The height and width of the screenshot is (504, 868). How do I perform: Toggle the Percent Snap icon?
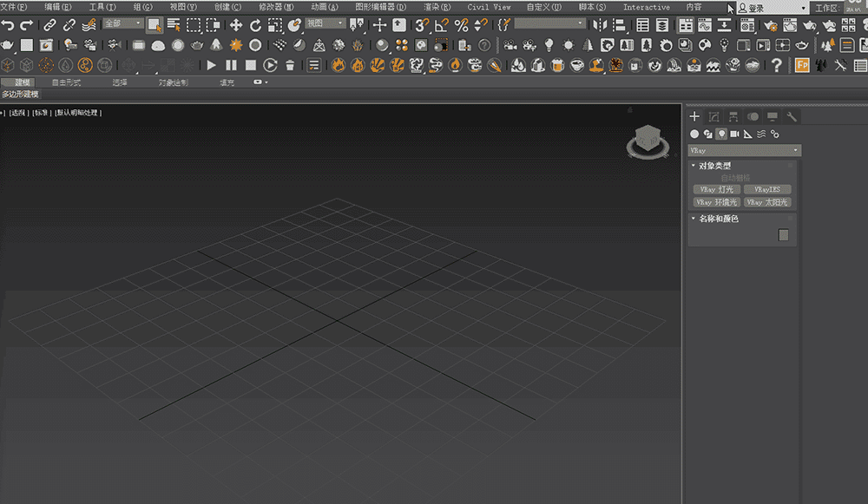coord(461,25)
